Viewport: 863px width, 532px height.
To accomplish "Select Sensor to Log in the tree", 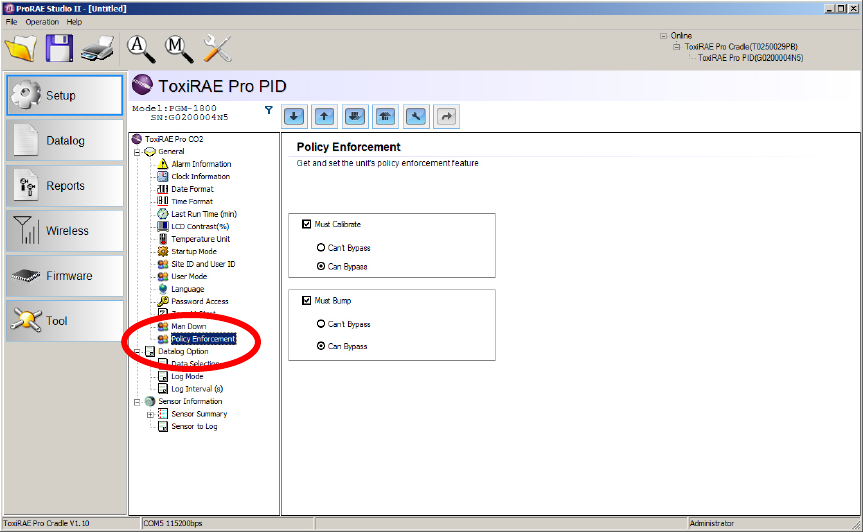I will pos(194,427).
